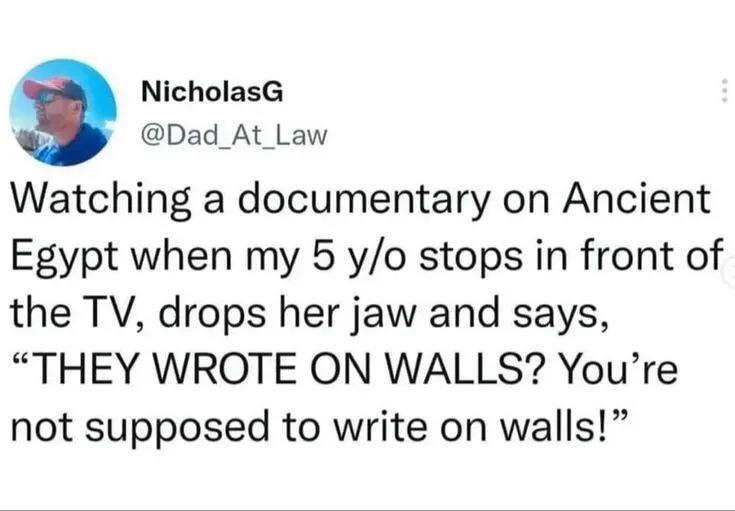The height and width of the screenshot is (511, 735).
Task: Click the word "stops" in the tweet
Action: tap(470, 259)
